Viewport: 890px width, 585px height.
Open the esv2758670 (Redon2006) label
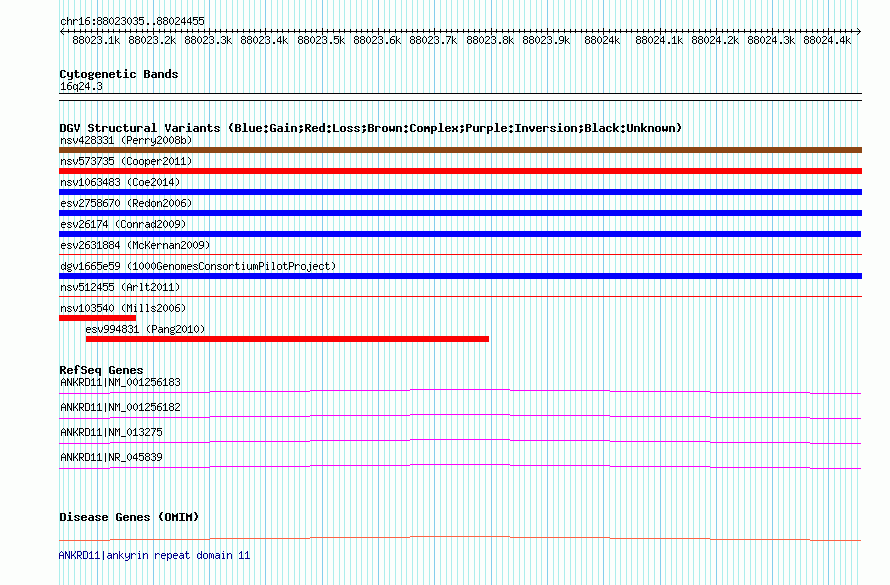click(x=126, y=204)
